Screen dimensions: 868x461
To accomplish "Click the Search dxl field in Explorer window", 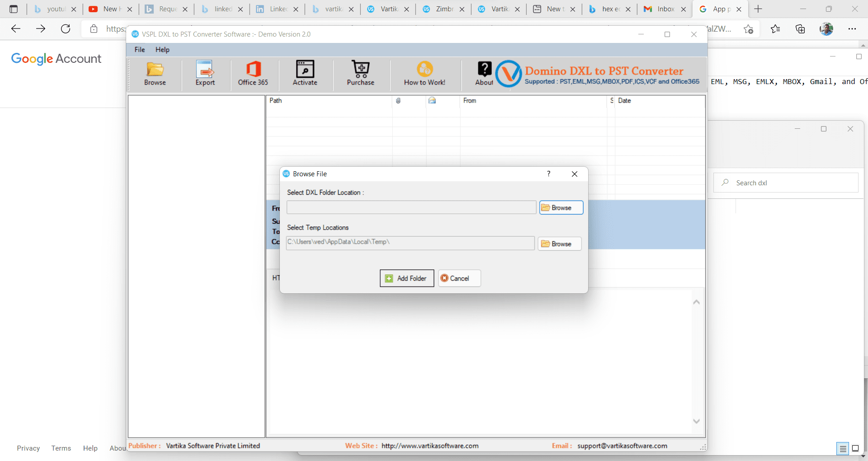I will [x=786, y=183].
